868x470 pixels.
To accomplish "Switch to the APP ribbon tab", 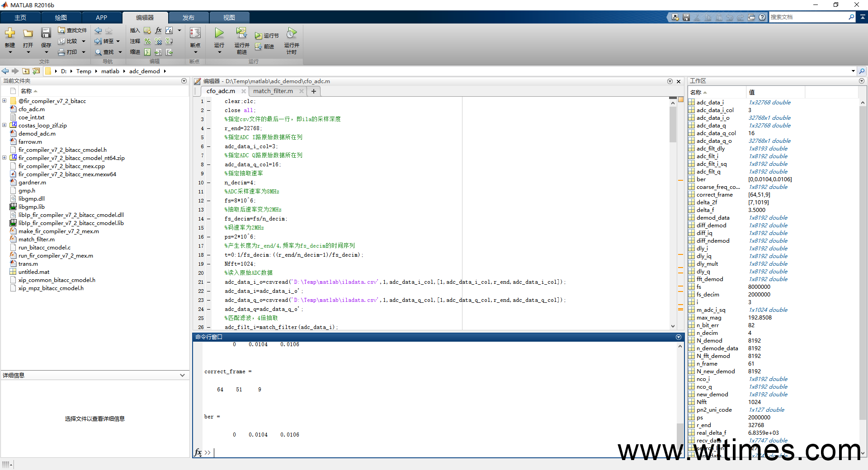I will [x=101, y=18].
